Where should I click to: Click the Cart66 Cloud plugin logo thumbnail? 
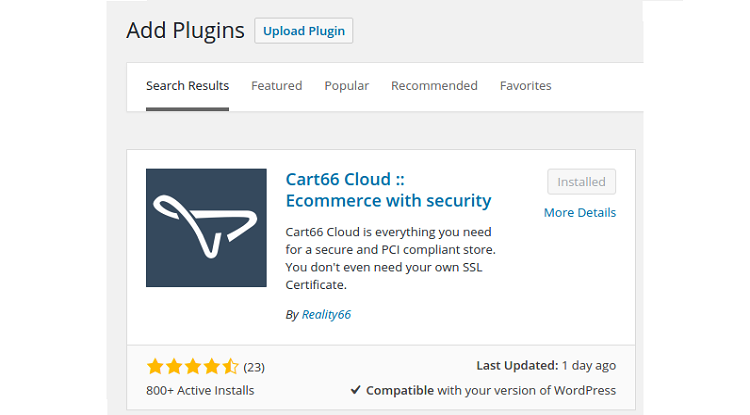tap(206, 228)
